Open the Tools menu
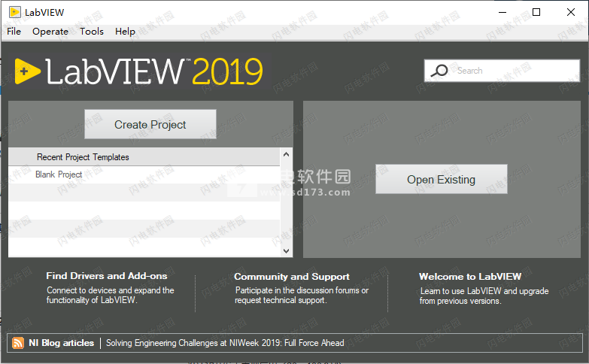589x364 pixels. [x=92, y=31]
